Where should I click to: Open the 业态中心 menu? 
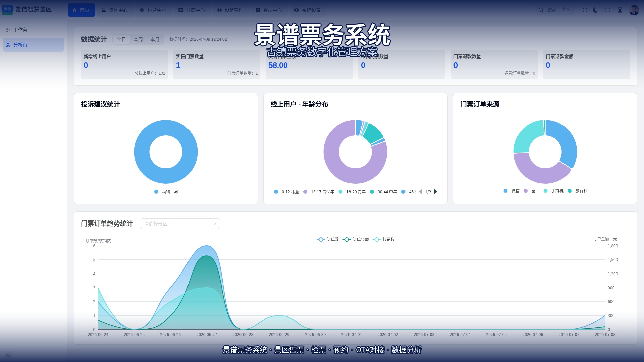click(192, 10)
